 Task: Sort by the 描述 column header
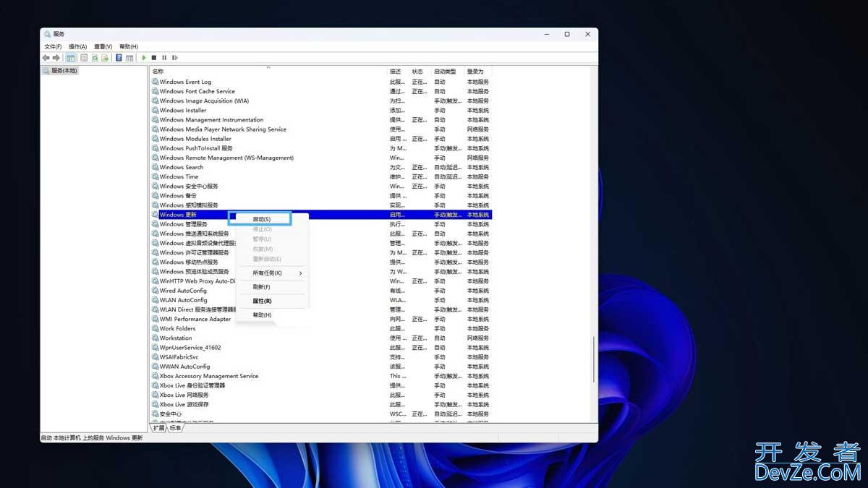(395, 72)
